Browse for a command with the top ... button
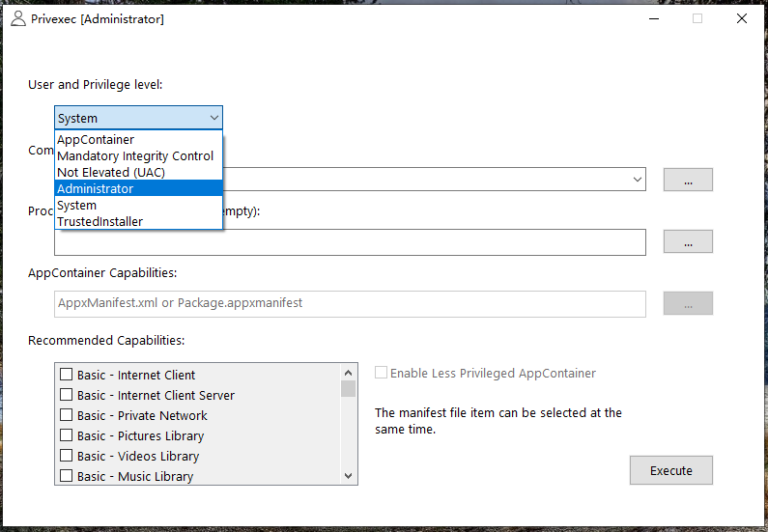 [688, 180]
